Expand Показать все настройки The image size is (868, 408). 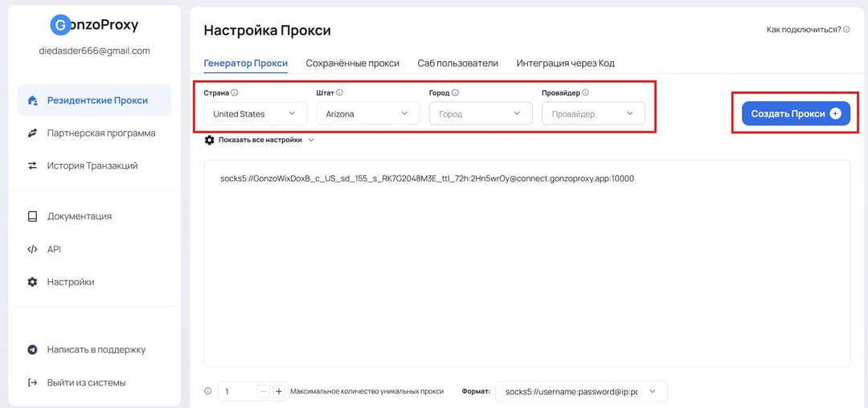coord(260,140)
